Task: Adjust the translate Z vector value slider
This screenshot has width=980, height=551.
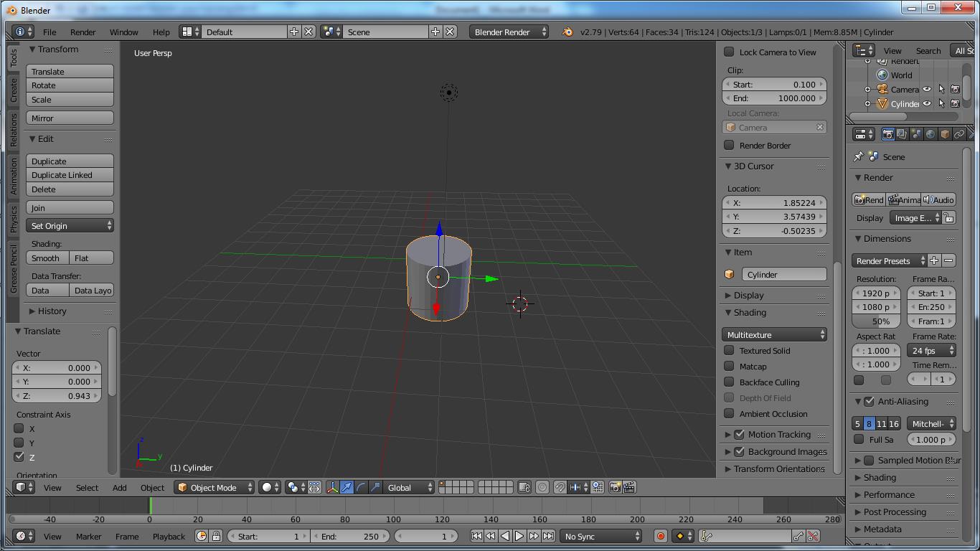Action: [x=57, y=395]
